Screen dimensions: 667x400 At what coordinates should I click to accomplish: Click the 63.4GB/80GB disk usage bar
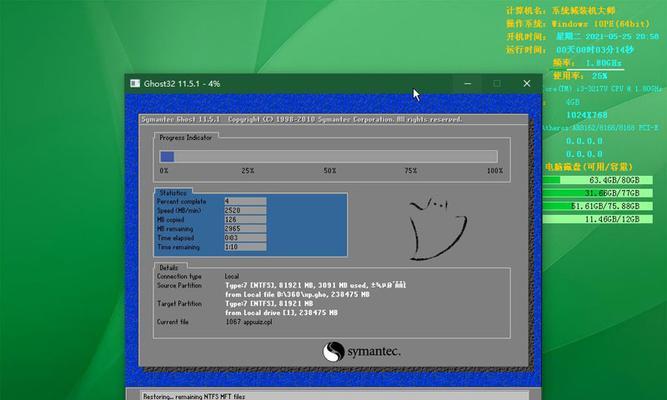click(597, 180)
